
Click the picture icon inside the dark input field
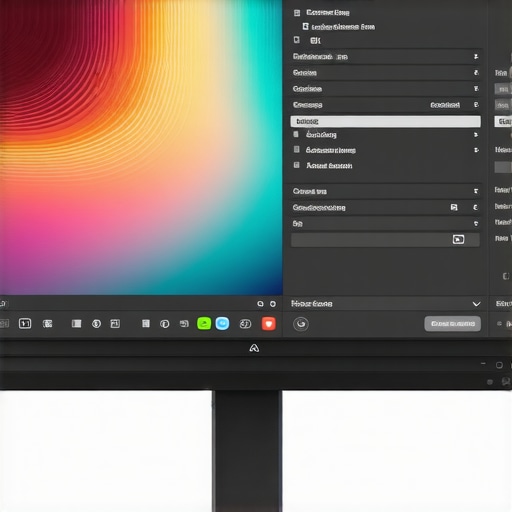pyautogui.click(x=458, y=239)
